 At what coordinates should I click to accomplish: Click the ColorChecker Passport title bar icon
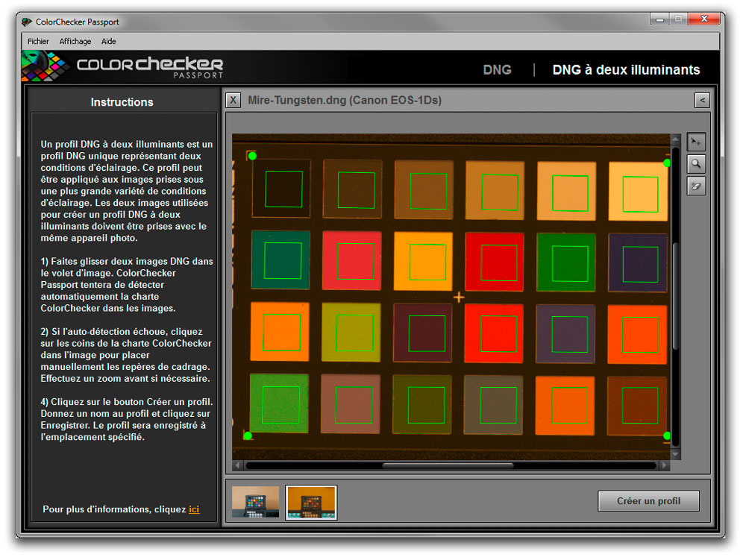pos(27,22)
